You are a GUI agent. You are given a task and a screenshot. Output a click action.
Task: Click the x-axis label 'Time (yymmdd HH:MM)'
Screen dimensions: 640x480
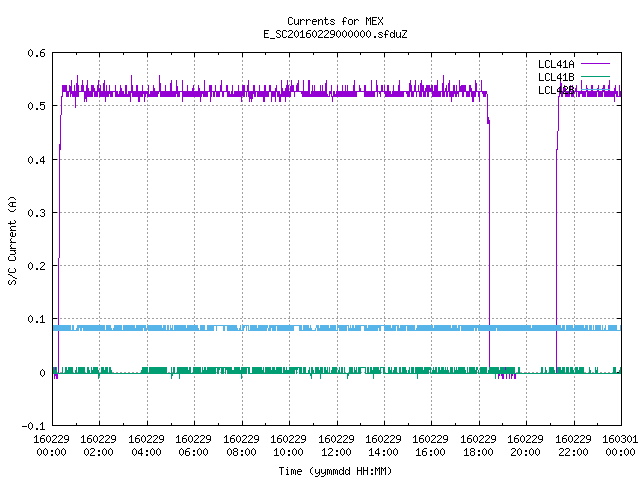pos(335,471)
